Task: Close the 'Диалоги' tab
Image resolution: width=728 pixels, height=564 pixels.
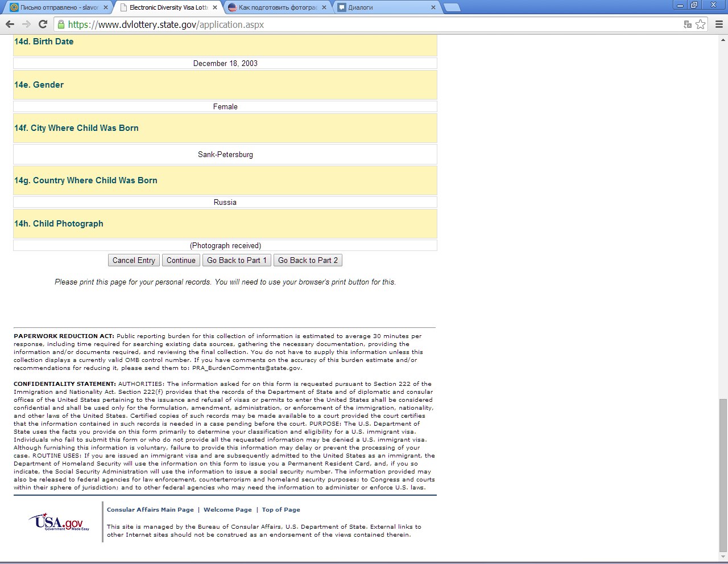Action: pos(433,7)
